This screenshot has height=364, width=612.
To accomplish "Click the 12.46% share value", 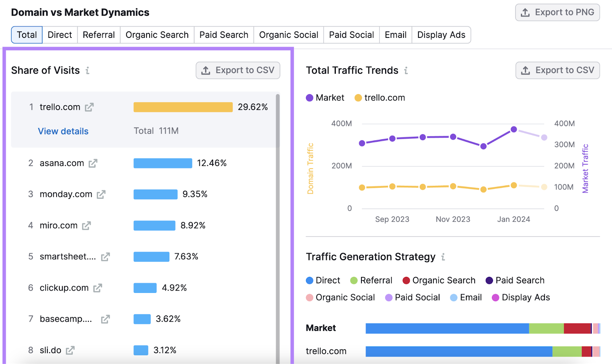I will 212,163.
